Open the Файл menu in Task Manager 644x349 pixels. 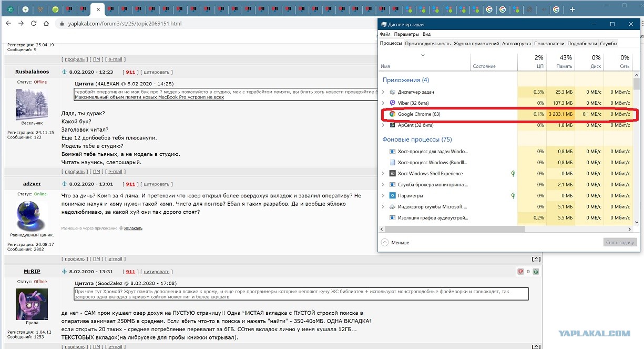(385, 34)
